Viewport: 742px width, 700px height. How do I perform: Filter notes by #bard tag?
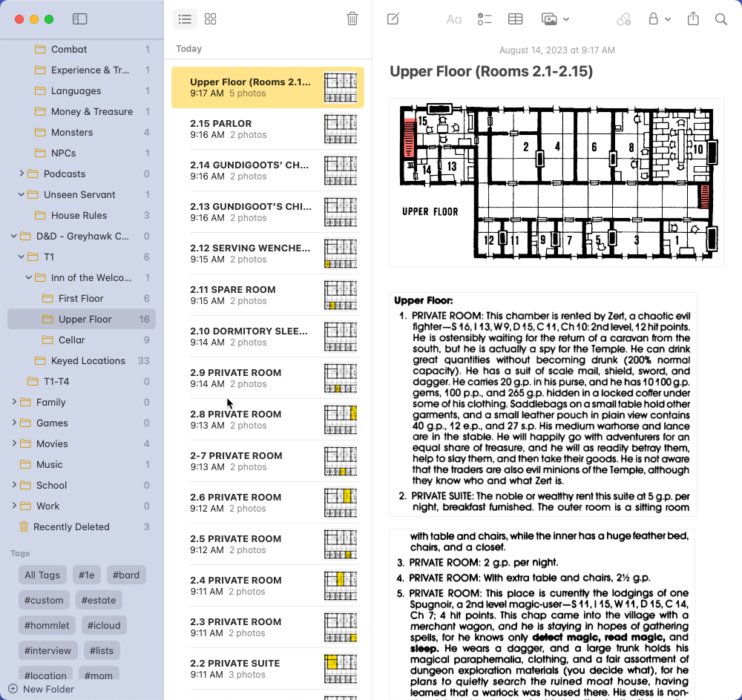click(x=126, y=575)
